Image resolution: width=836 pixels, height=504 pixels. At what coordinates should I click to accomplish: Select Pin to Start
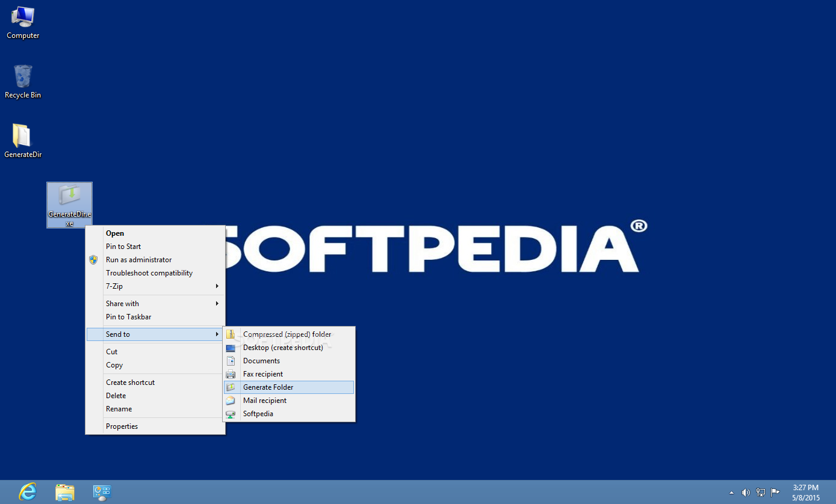[x=155, y=247]
